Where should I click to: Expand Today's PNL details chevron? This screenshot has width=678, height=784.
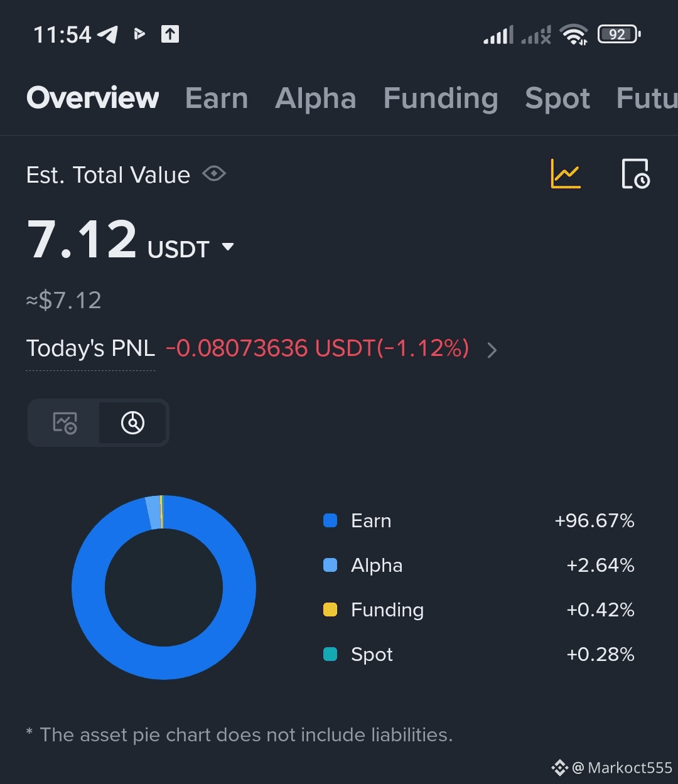coord(492,350)
